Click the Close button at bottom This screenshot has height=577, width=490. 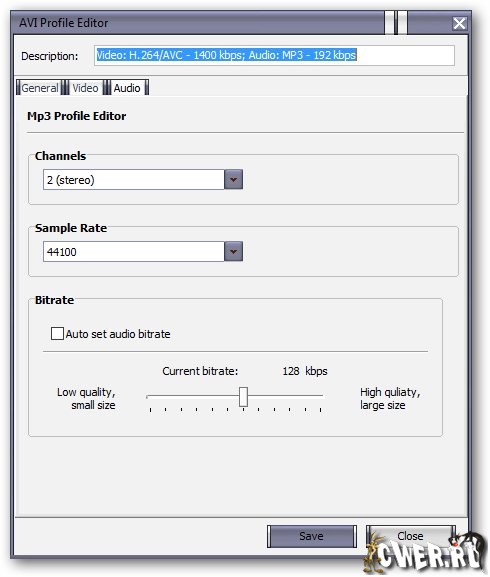point(410,536)
